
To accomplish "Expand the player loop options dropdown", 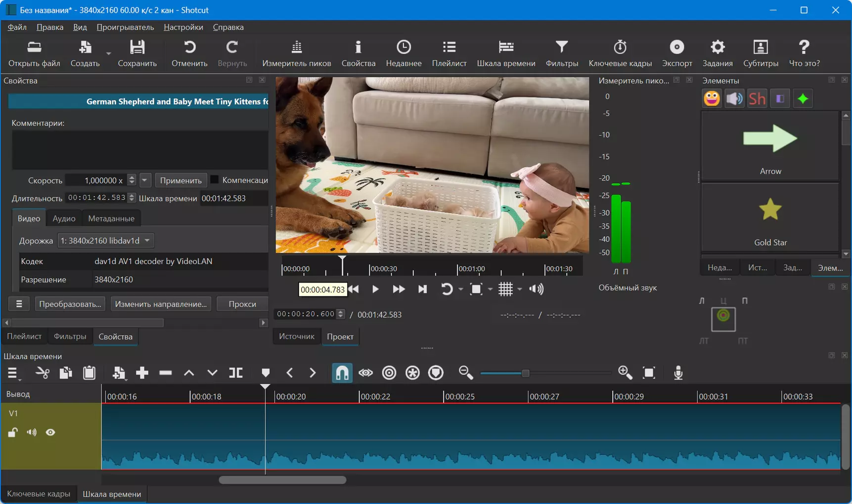I will coord(460,289).
